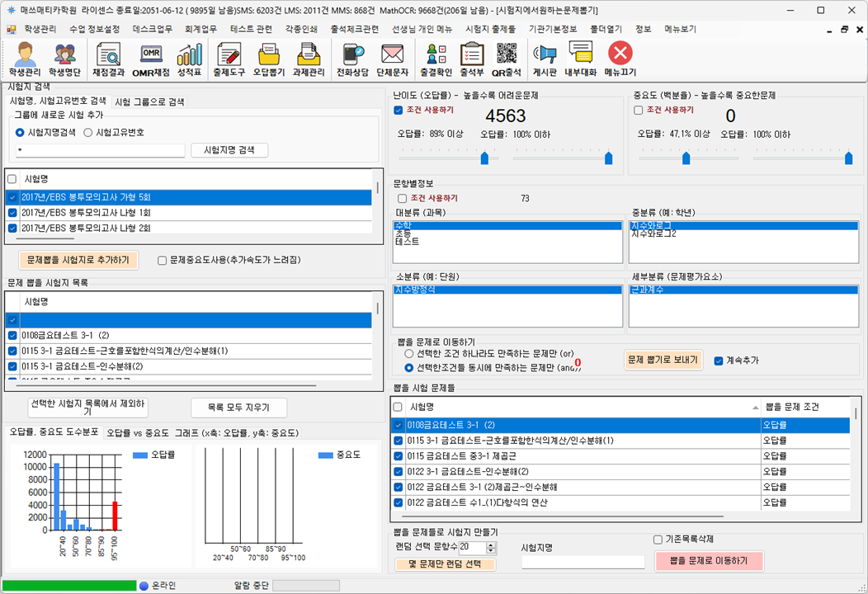Open the 단체문자 envelope icon
This screenshot has height=594, width=868.
tap(392, 60)
